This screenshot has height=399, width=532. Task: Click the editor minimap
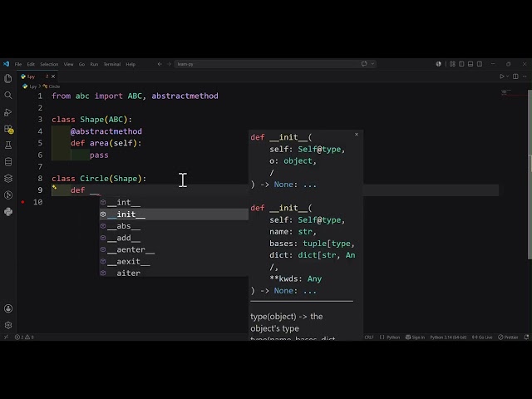click(x=513, y=92)
